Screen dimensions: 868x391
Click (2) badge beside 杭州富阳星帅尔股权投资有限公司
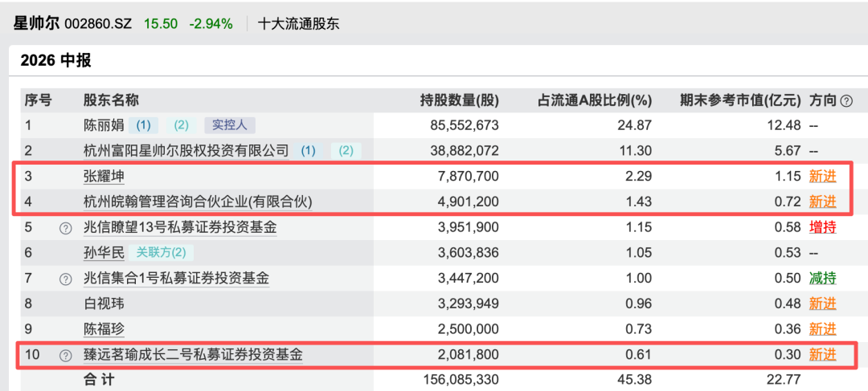(346, 151)
